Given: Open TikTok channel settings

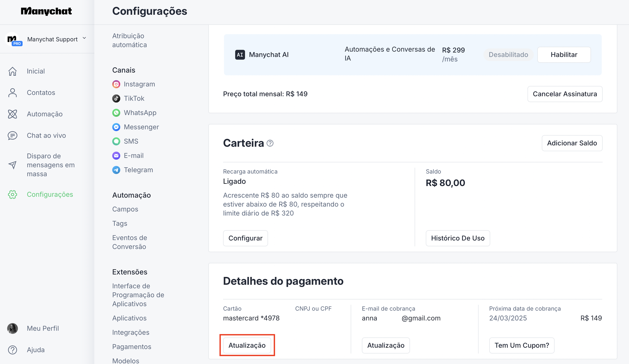Looking at the screenshot, I should tap(134, 99).
